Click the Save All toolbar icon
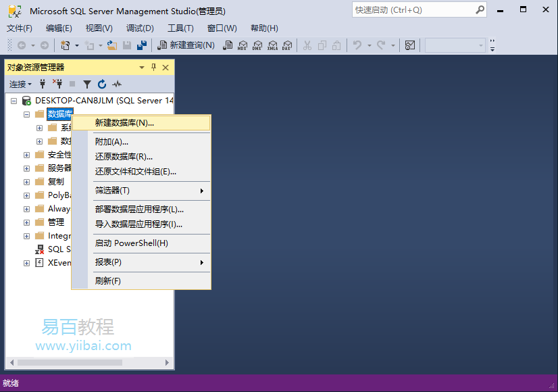This screenshot has width=558, height=392. coord(142,45)
